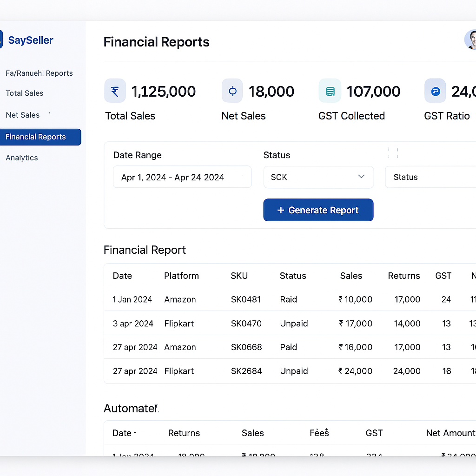This screenshot has width=476, height=476.
Task: Click the circular icon next to GST Ratio
Action: (435, 91)
